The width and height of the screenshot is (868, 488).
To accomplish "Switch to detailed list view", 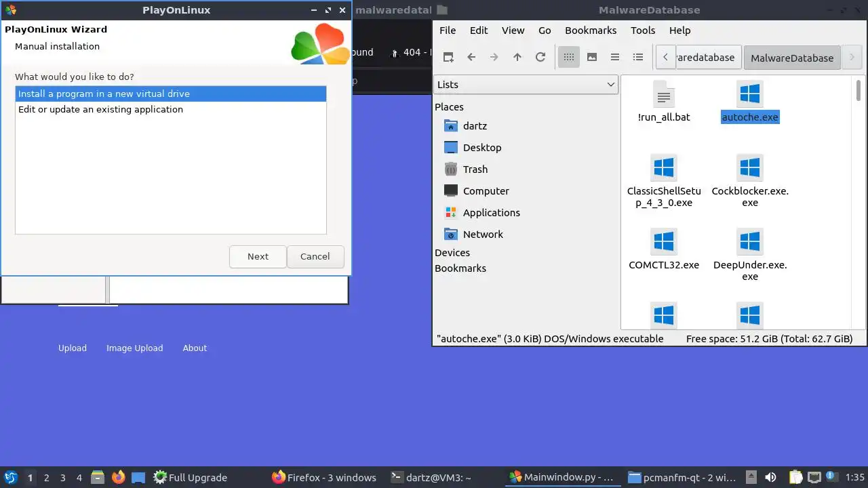I will pos(638,57).
